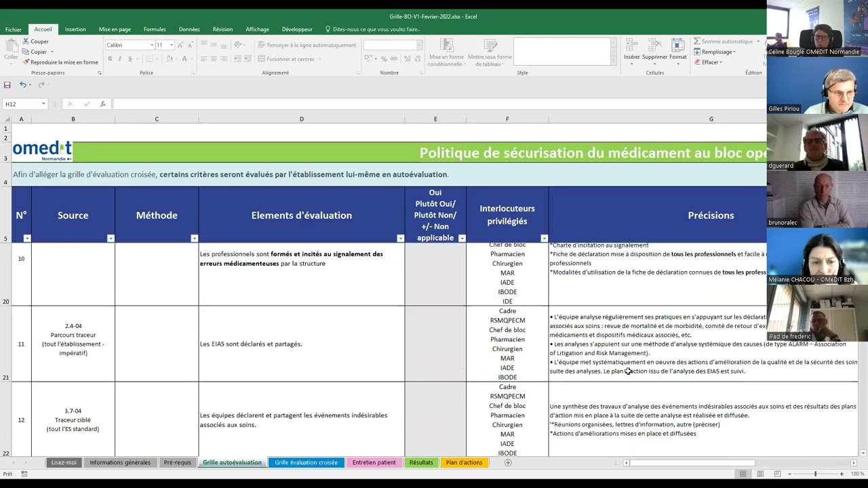Cut selection with the Couper scissors icon
This screenshot has width=868, height=488.
(x=26, y=41)
